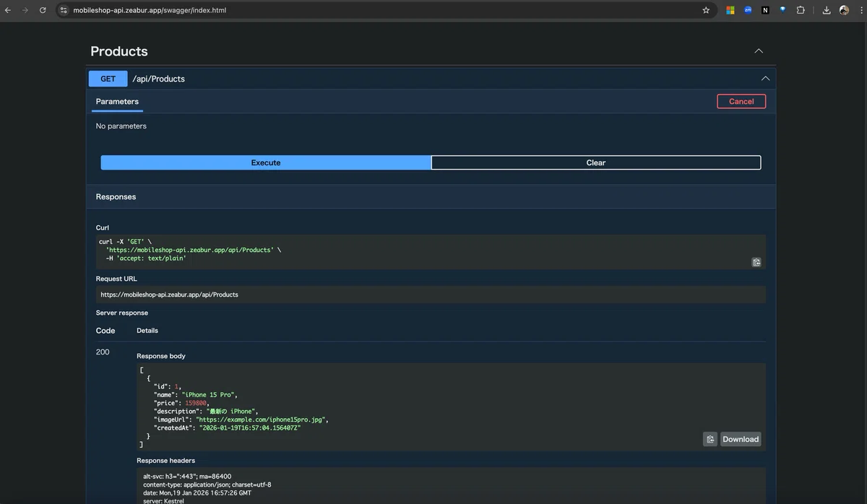Select the Parameters tab

pyautogui.click(x=117, y=102)
